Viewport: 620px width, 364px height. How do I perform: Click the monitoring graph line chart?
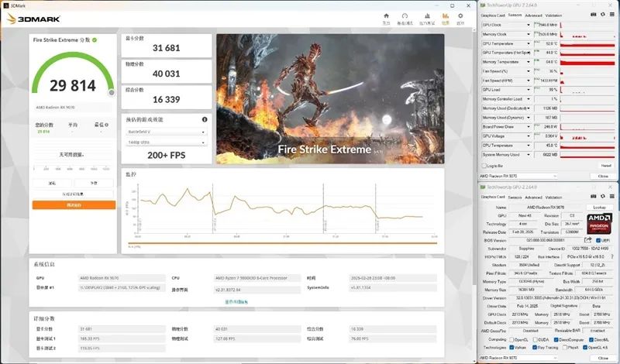pyautogui.click(x=282, y=209)
